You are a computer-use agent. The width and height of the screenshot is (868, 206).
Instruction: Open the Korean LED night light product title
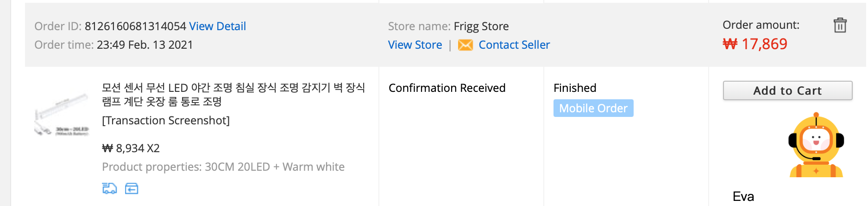point(233,94)
